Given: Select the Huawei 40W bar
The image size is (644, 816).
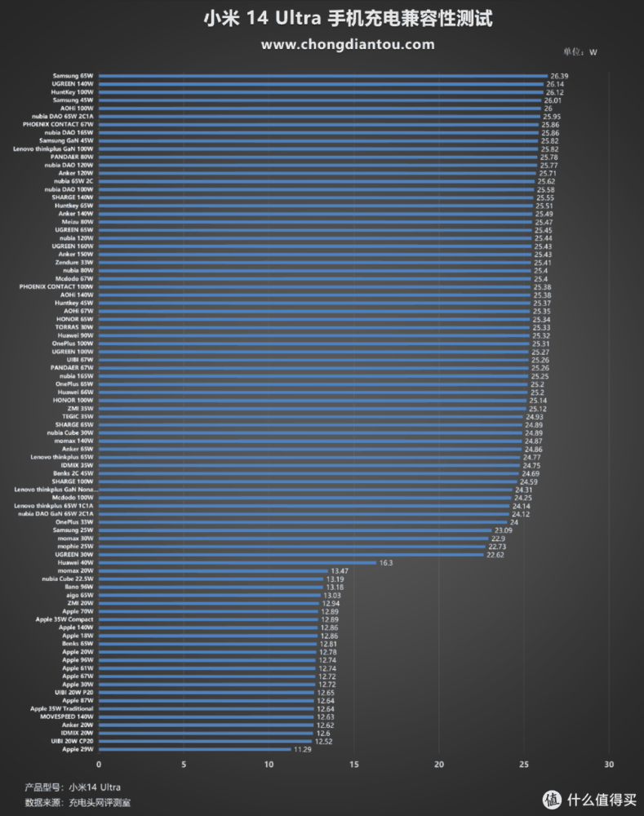Looking at the screenshot, I should click(x=237, y=562).
